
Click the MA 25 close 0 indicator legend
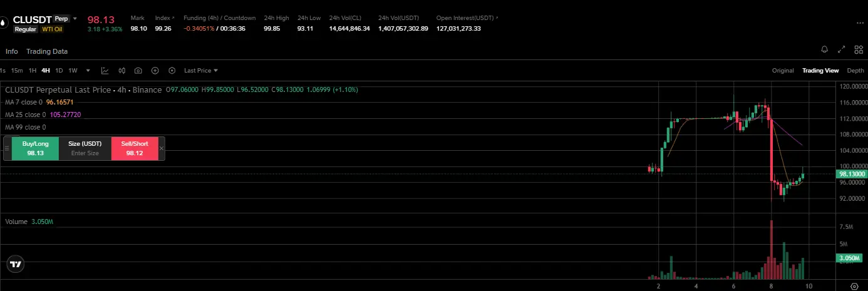pyautogui.click(x=43, y=115)
